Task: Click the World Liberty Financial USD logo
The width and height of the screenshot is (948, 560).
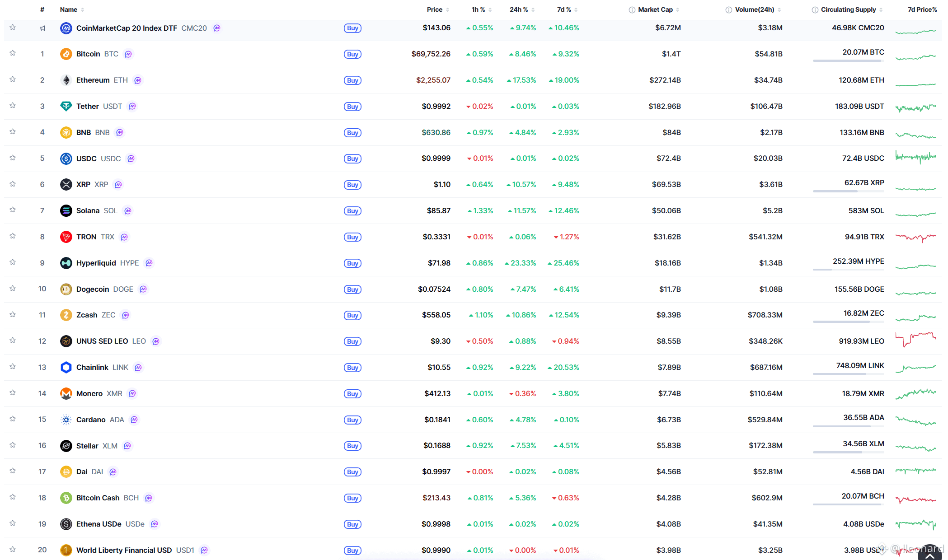Action: 66,551
